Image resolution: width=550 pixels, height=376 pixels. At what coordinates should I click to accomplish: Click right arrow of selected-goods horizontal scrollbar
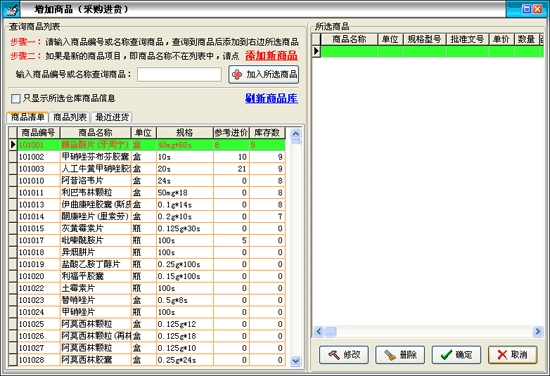pos(537,331)
